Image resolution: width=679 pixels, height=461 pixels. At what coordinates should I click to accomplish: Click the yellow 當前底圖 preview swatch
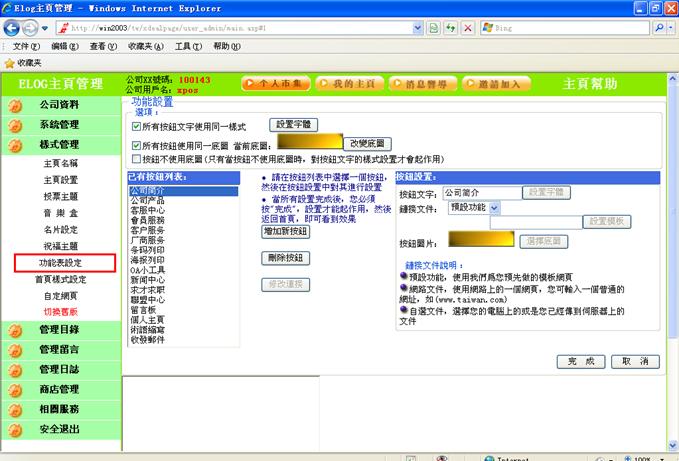[304, 143]
